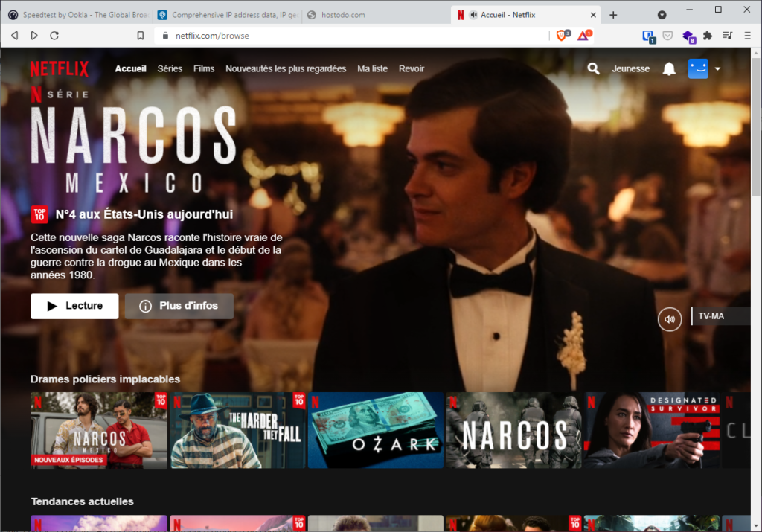
Task: Open the Revoir section
Action: tap(411, 69)
